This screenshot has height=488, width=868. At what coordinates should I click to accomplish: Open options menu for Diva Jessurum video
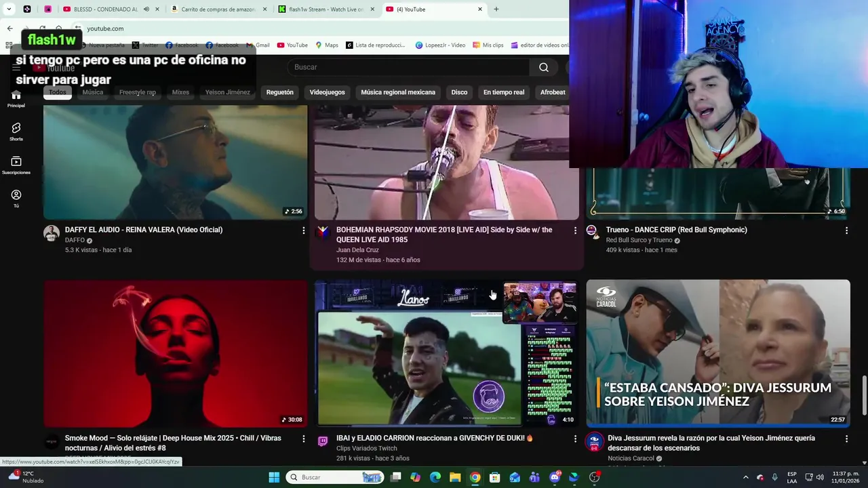click(846, 439)
